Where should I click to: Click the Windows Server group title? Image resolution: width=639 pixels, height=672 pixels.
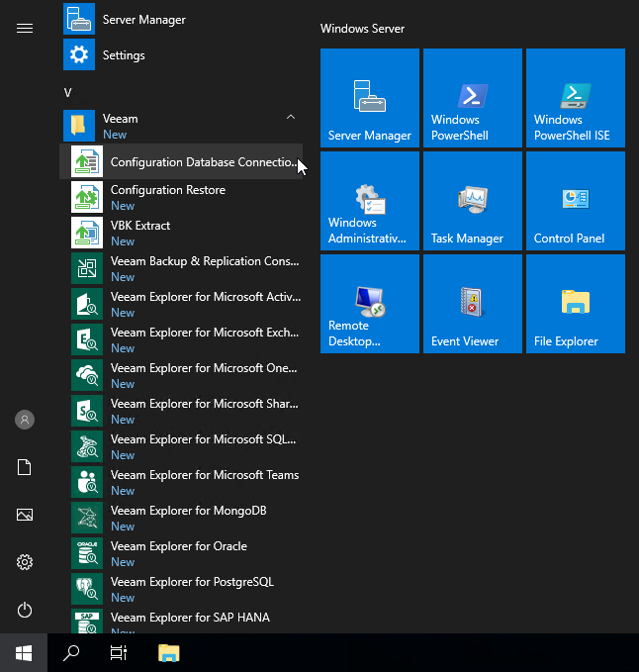click(x=362, y=29)
